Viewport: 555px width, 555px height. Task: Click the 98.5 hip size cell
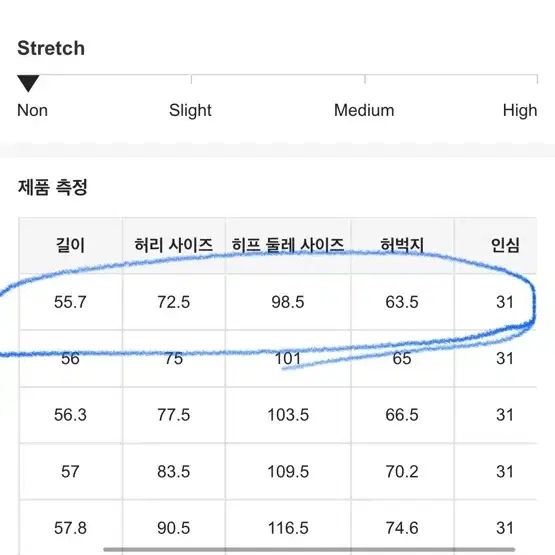(x=288, y=302)
